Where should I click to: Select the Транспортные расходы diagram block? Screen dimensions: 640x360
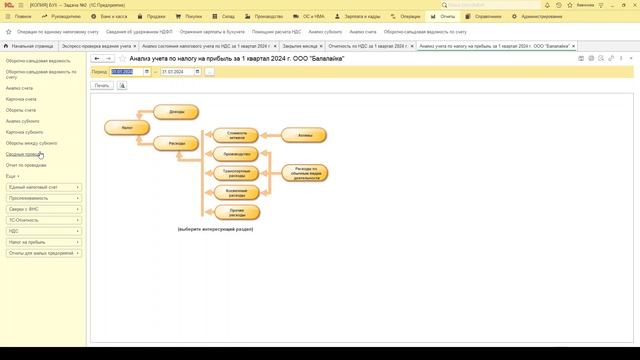tap(236, 173)
